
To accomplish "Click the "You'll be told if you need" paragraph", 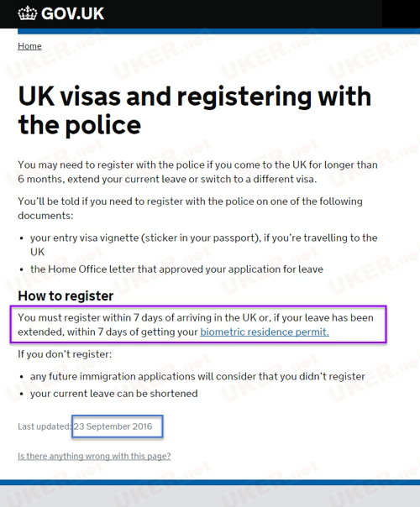I will [x=191, y=208].
